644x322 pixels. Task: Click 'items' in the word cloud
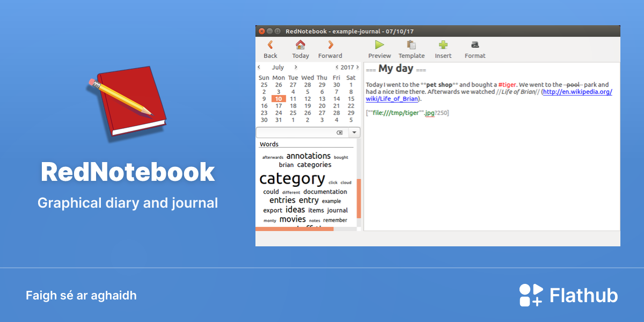tap(316, 210)
